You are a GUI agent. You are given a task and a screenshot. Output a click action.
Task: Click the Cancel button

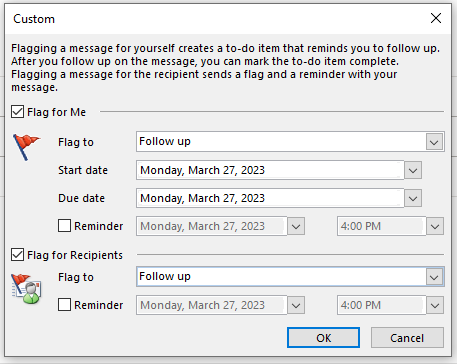tap(407, 338)
